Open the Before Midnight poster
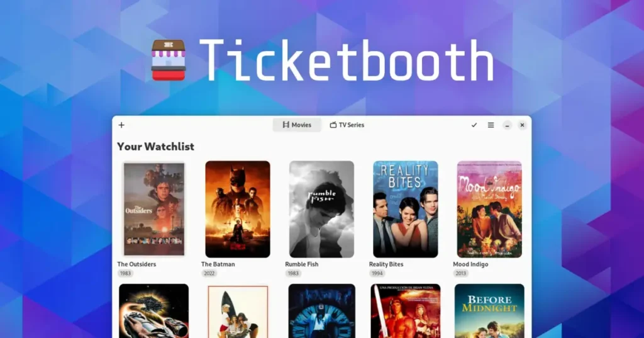The height and width of the screenshot is (338, 644). click(x=489, y=311)
